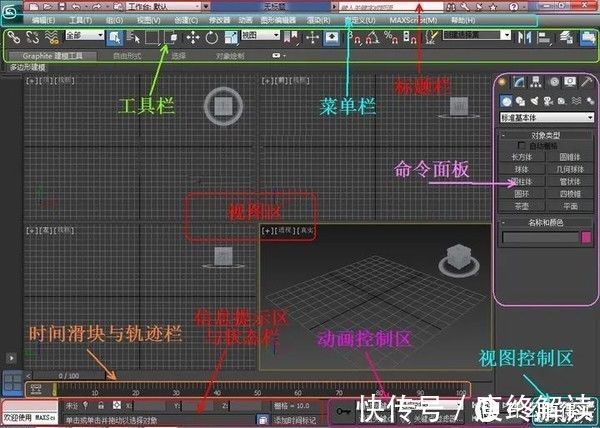Image resolution: width=600 pixels, height=428 pixels.
Task: Click the New Scene icon in the quick access bar
Action: point(33,7)
